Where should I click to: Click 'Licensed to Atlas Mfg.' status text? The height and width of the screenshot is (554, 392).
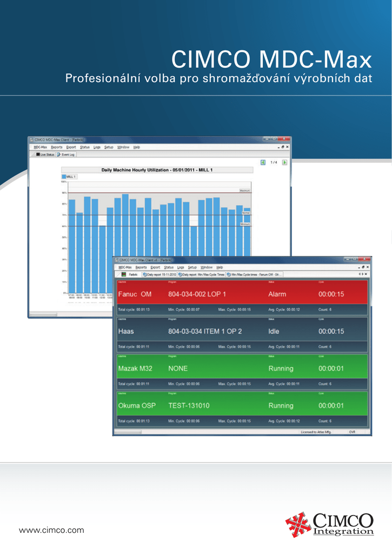pyautogui.click(x=316, y=432)
